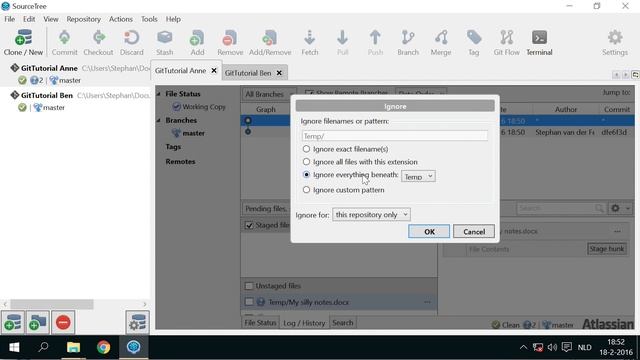
Task: Select the Push toolbar icon
Action: 375,42
